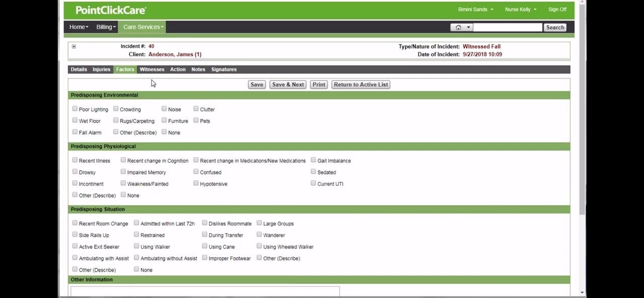
Task: Check the Poor Lighting checkbox
Action: pos(75,109)
